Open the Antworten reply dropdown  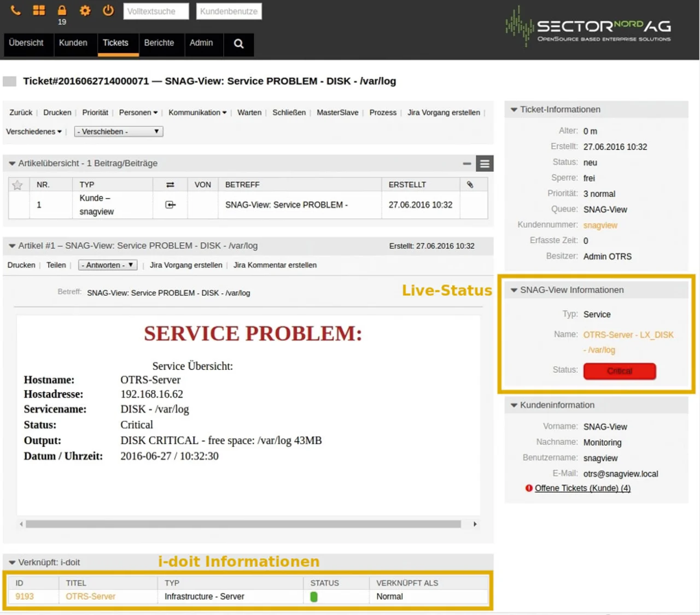pos(108,265)
